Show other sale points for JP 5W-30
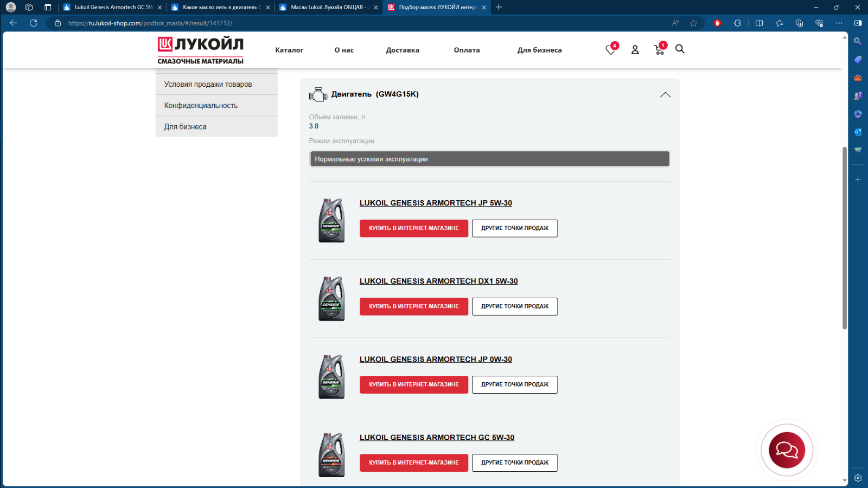This screenshot has height=488, width=868. click(x=515, y=228)
